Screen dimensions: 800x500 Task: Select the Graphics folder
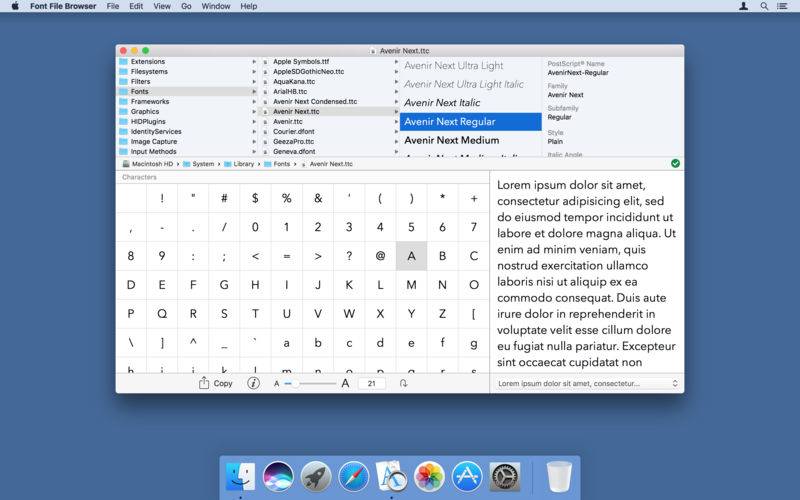click(x=145, y=111)
